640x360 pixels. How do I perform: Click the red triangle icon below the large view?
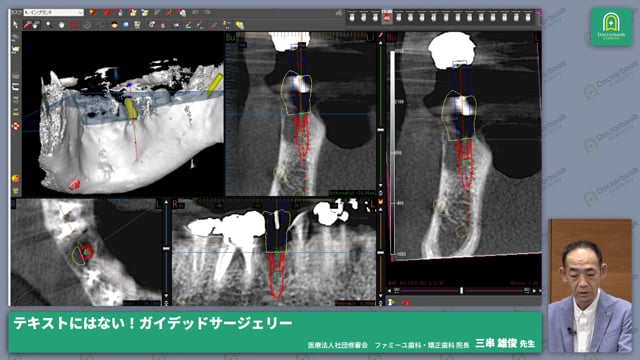pyautogui.click(x=405, y=302)
